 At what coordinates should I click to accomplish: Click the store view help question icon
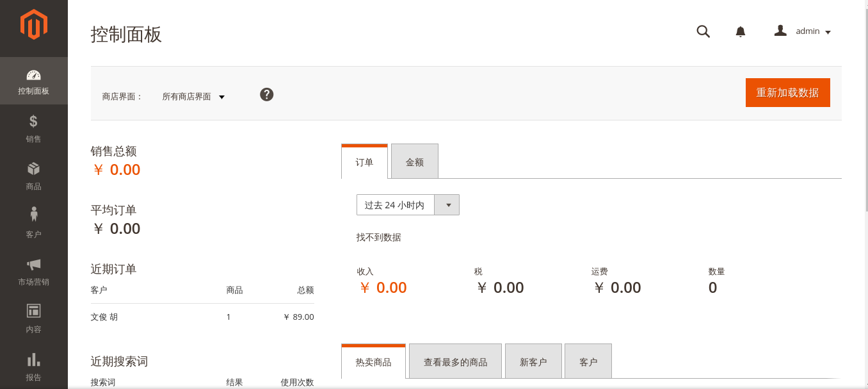click(x=267, y=95)
